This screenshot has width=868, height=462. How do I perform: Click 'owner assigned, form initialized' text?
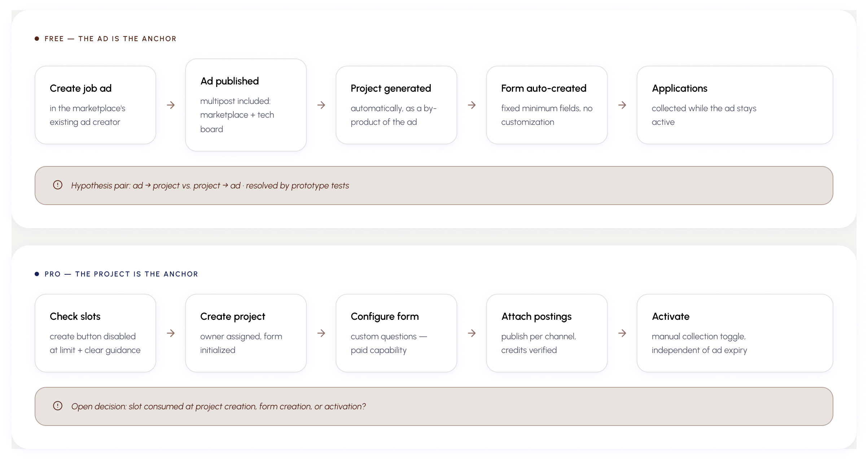[241, 343]
